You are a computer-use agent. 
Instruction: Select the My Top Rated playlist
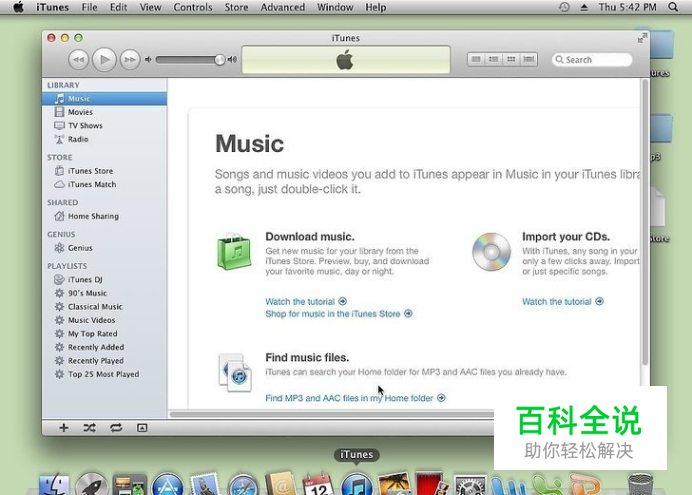click(105, 334)
